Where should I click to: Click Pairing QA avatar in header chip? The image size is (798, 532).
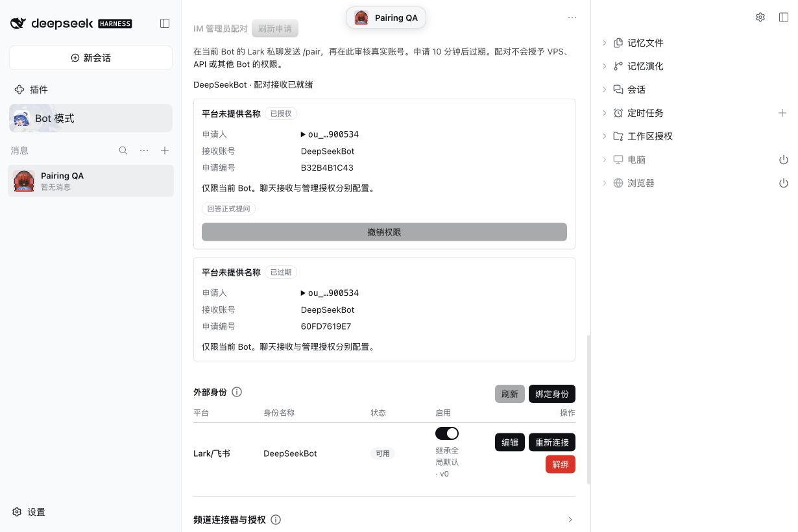coord(361,18)
